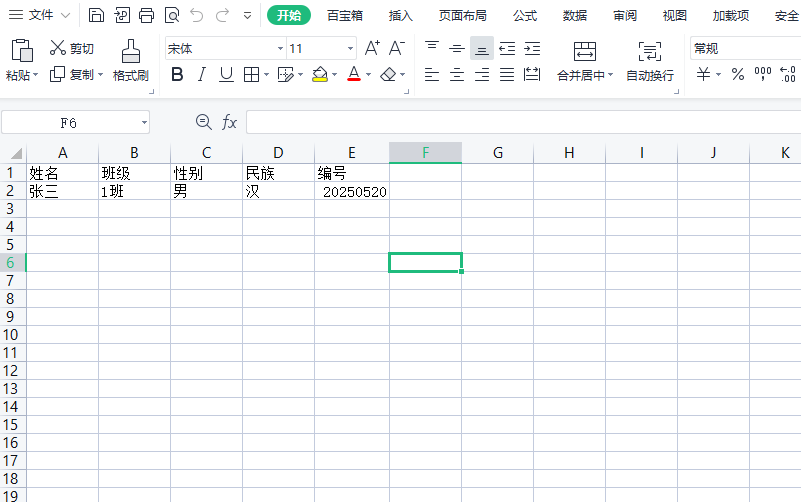Increase font size with A+ icon
This screenshot has height=502, width=801.
tap(372, 48)
